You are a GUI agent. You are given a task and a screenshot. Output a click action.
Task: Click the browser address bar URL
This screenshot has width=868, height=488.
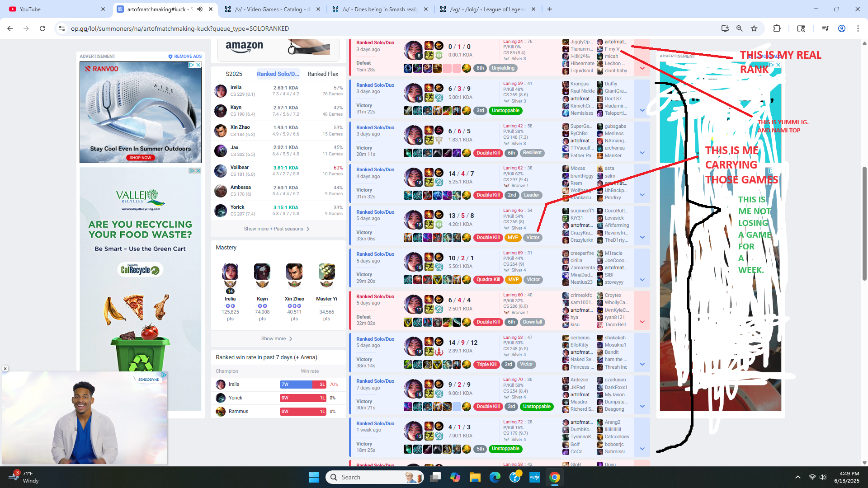click(x=180, y=28)
